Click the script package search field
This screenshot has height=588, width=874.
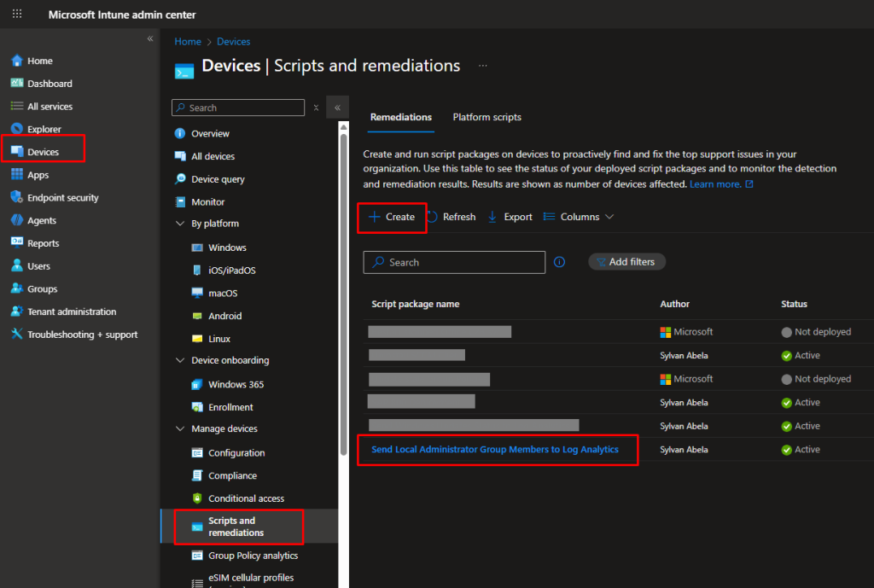point(453,262)
